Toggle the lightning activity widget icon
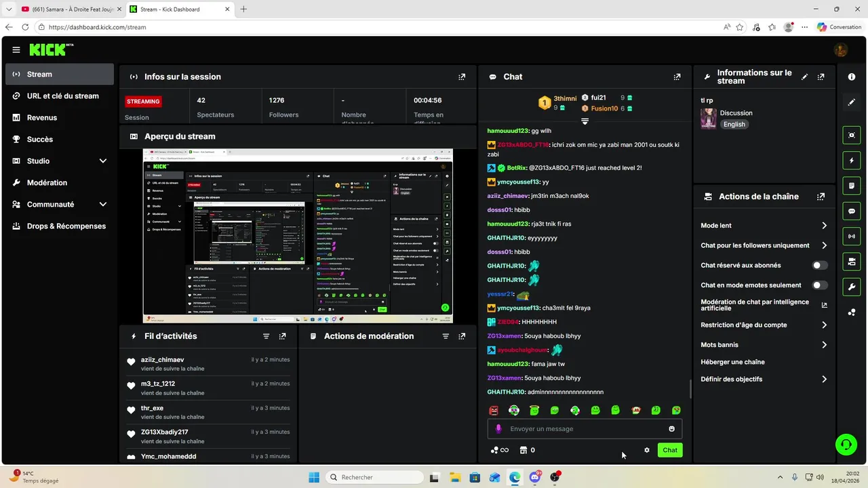 click(x=852, y=161)
